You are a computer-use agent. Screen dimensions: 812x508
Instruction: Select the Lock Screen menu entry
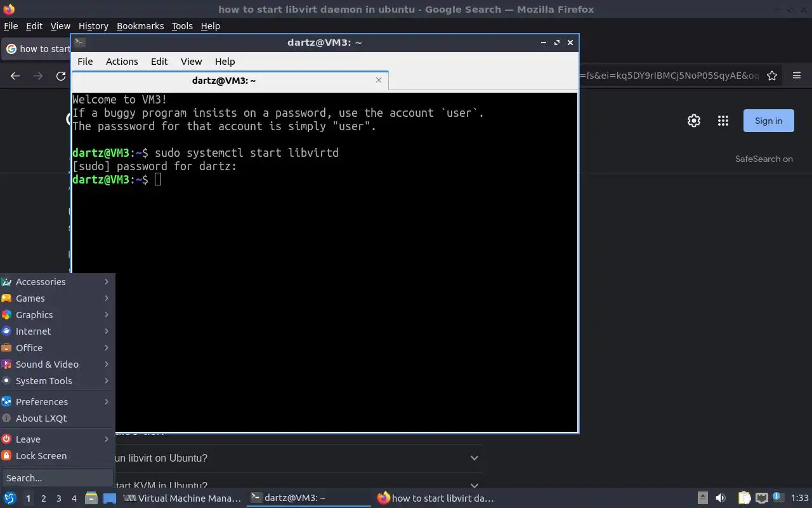[57, 456]
